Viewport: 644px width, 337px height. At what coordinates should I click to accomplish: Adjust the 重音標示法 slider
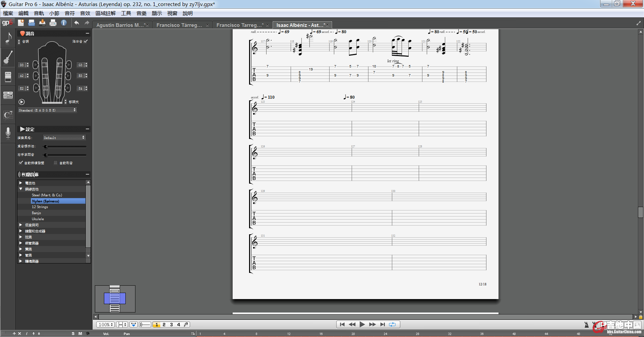point(65,146)
